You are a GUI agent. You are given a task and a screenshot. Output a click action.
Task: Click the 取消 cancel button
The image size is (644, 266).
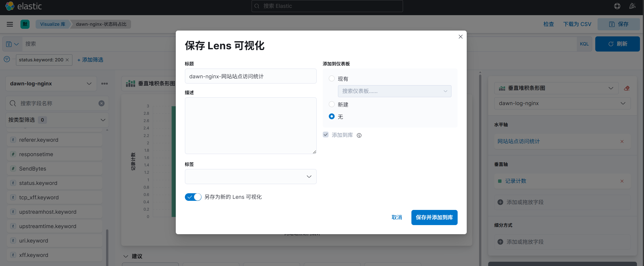[x=397, y=217]
